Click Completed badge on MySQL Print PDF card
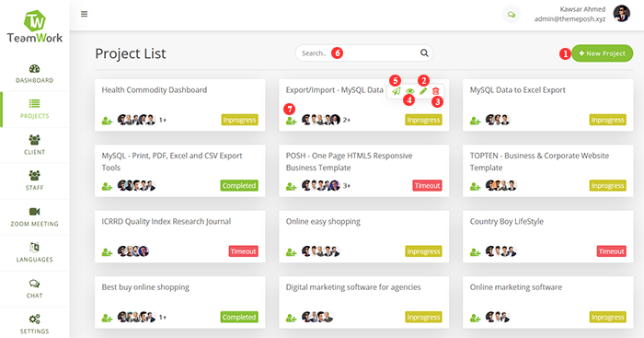 [x=239, y=185]
